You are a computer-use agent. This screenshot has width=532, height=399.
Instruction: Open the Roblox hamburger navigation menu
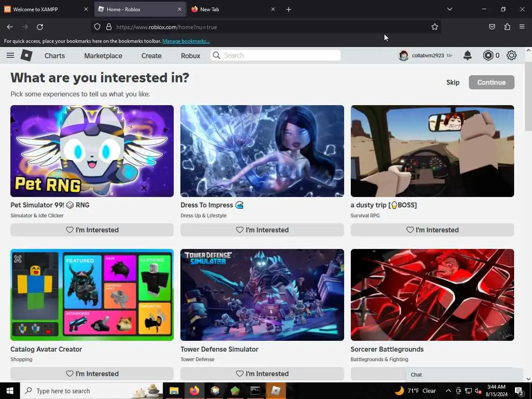click(10, 55)
